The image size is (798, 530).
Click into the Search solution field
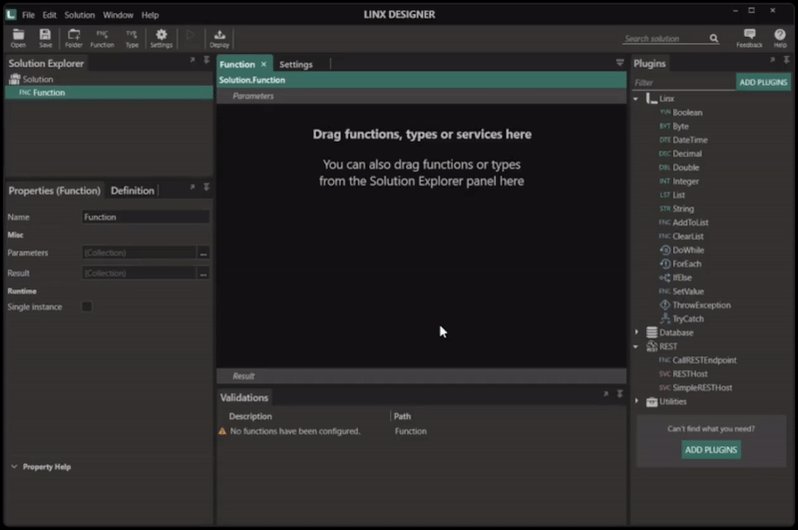click(x=666, y=38)
